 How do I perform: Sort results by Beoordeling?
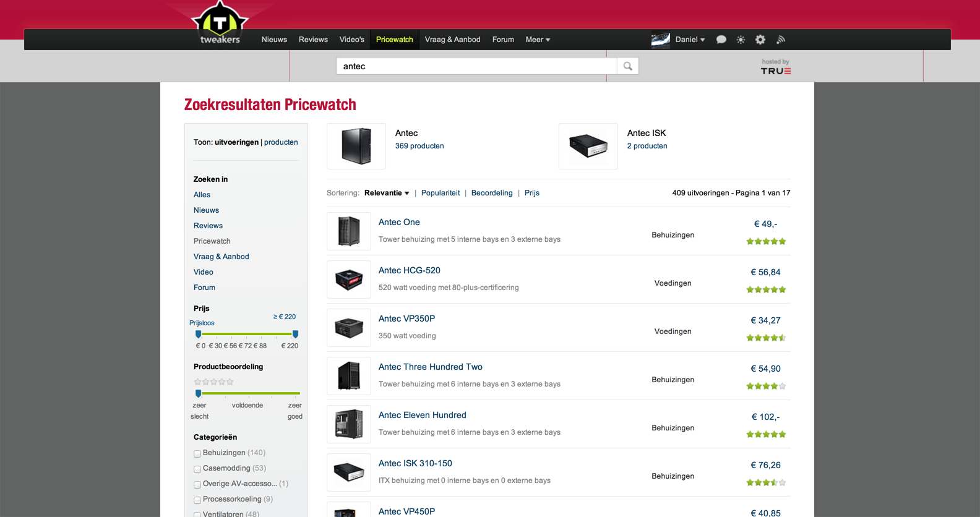click(492, 193)
